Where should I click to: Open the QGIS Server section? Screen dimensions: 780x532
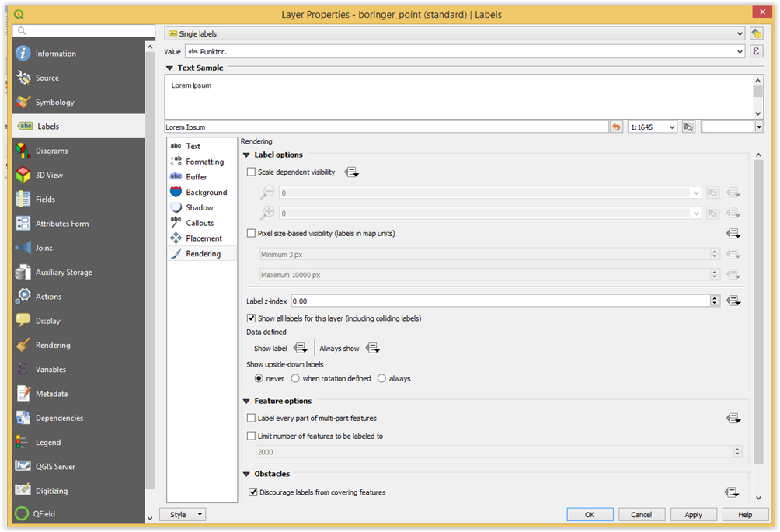(x=78, y=466)
